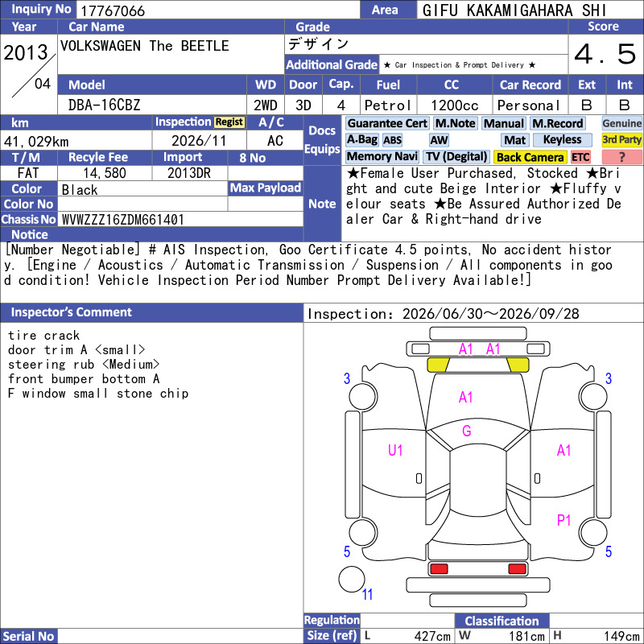Image resolution: width=644 pixels, height=644 pixels.
Task: Click the P1 mark on right rear
Action: coord(563,520)
